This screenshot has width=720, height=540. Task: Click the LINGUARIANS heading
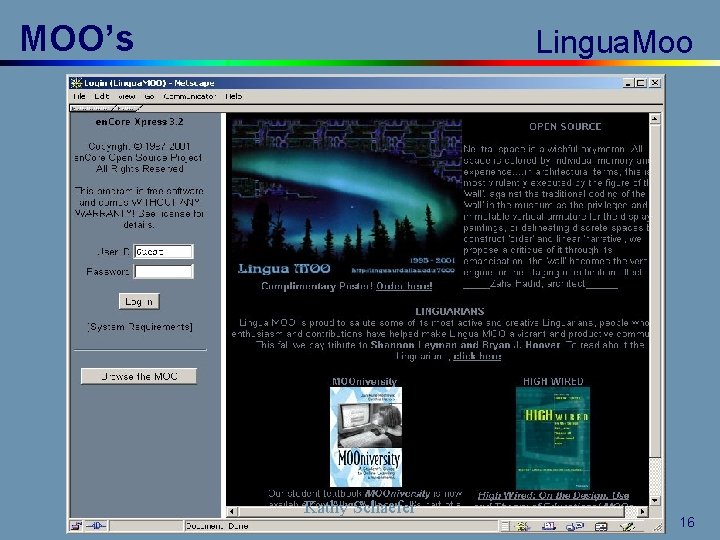pyautogui.click(x=450, y=311)
